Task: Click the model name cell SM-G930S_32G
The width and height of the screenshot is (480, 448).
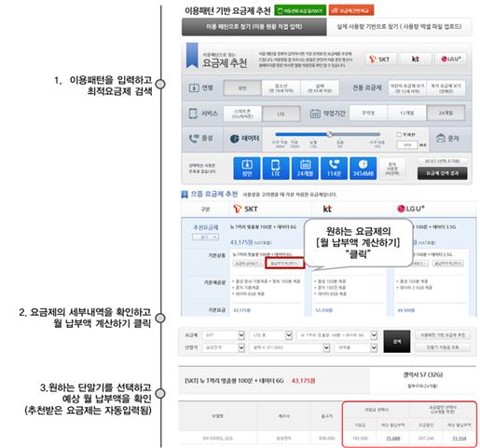Action: (217, 438)
